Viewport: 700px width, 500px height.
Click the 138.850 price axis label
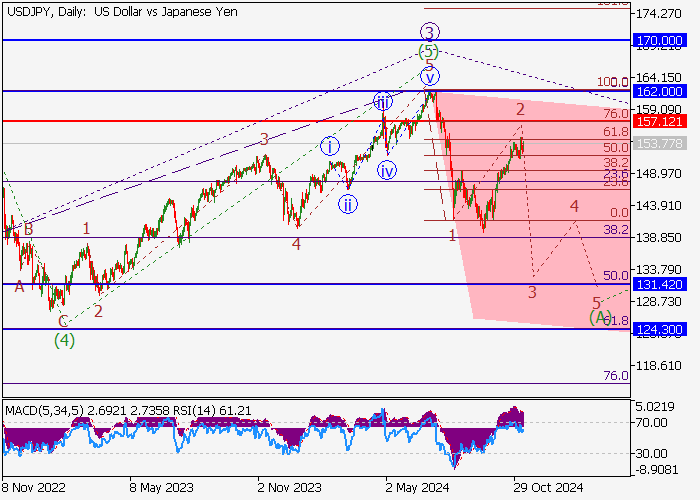659,238
